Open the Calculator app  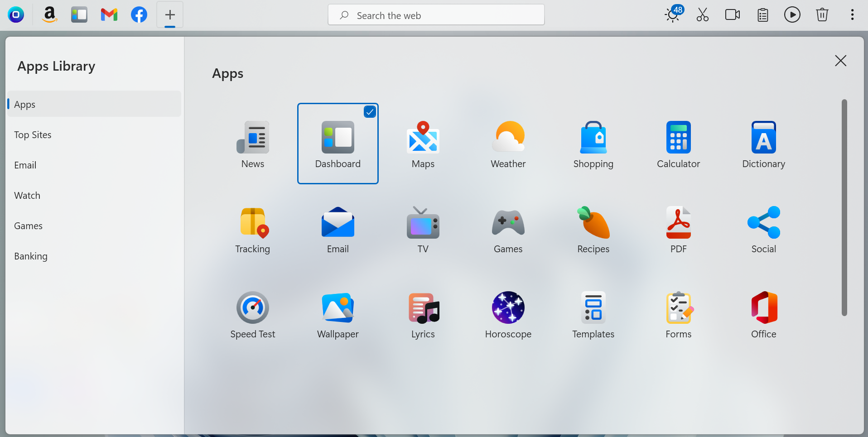pos(678,143)
